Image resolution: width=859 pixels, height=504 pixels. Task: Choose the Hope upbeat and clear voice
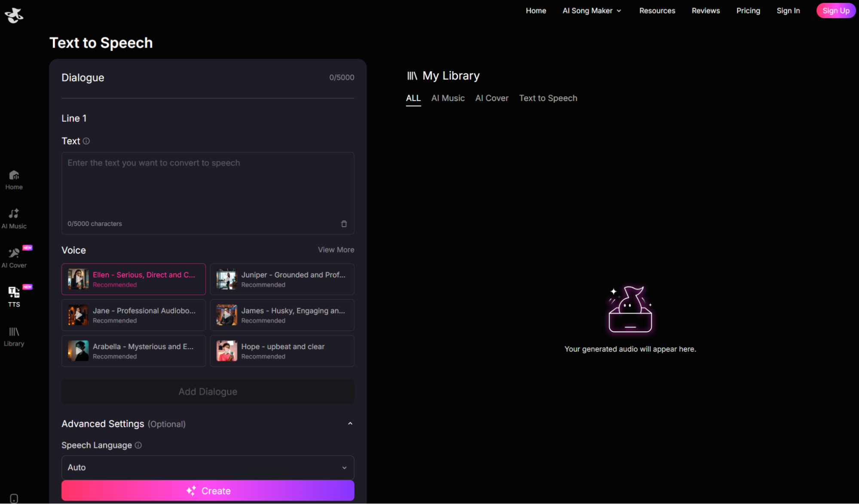click(282, 351)
